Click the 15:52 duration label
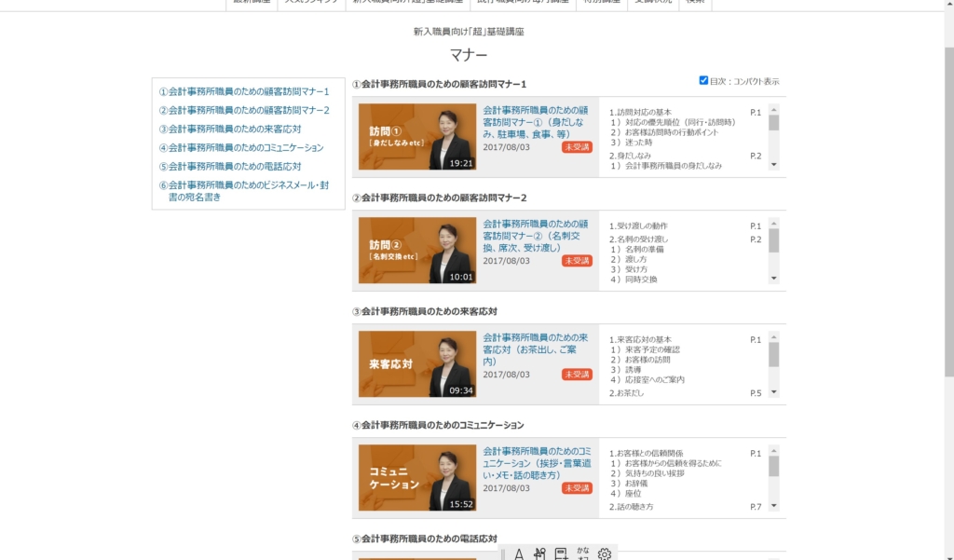Screen dimensions: 954x560 (x=461, y=504)
